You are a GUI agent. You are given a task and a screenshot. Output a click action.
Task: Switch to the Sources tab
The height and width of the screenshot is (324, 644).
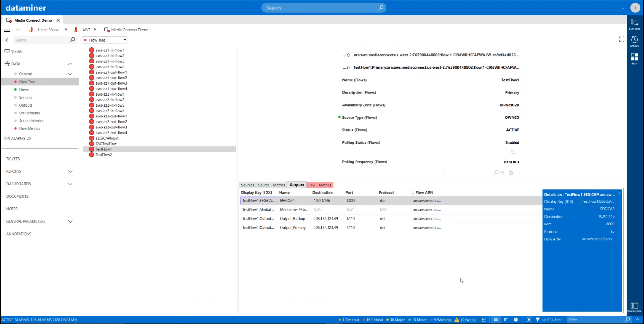click(x=247, y=185)
